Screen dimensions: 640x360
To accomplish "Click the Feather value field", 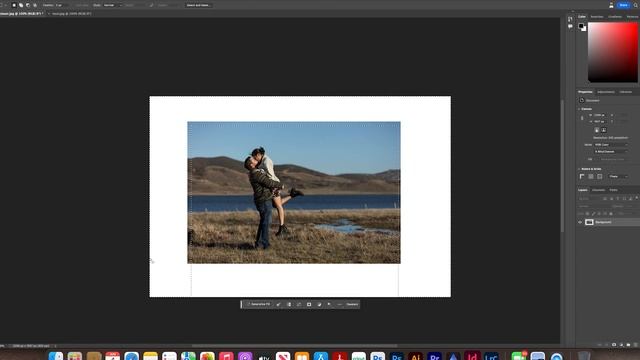I will (62, 5).
